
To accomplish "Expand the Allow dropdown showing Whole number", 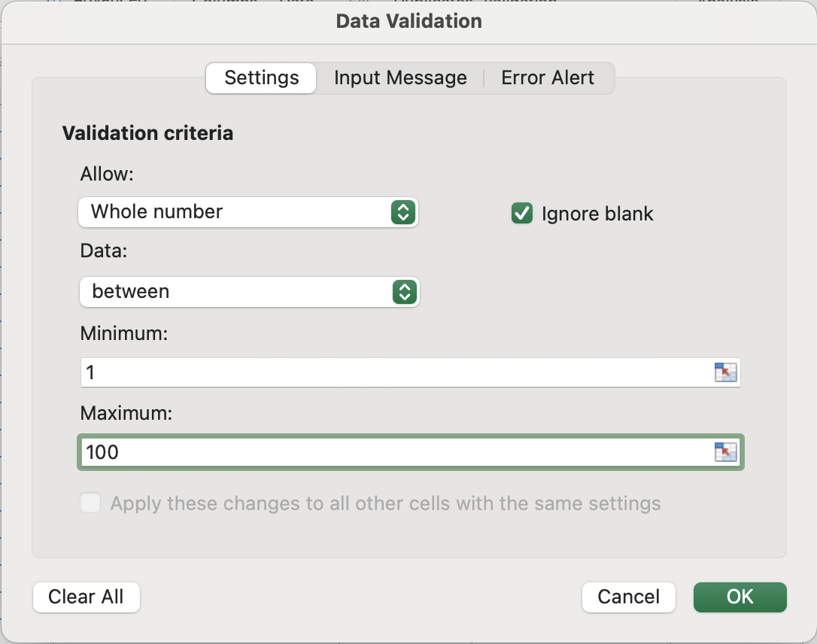I will (233, 212).
